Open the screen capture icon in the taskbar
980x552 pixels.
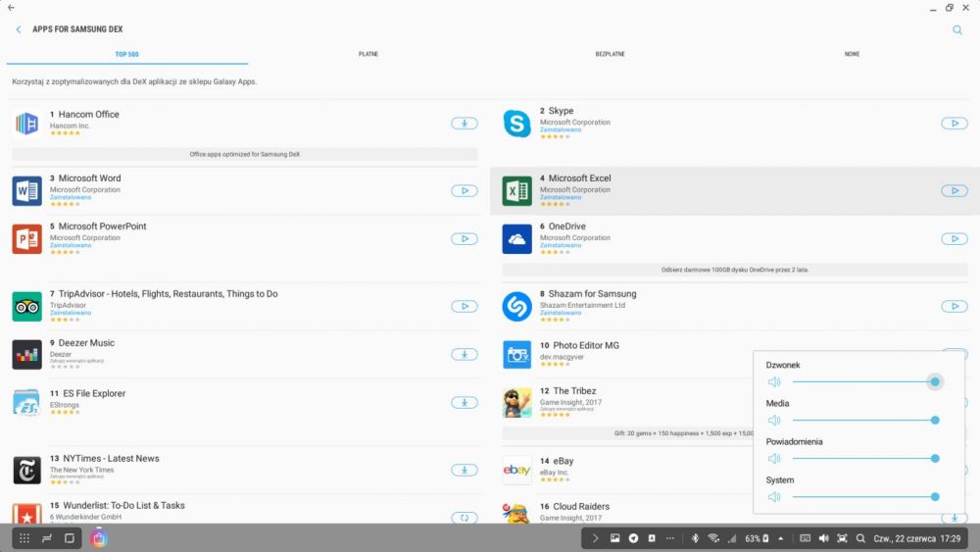tap(842, 538)
